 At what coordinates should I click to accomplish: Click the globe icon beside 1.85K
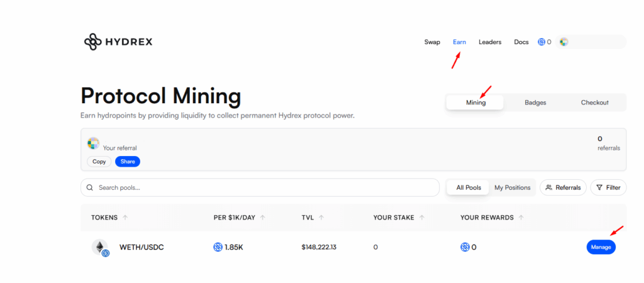point(218,247)
